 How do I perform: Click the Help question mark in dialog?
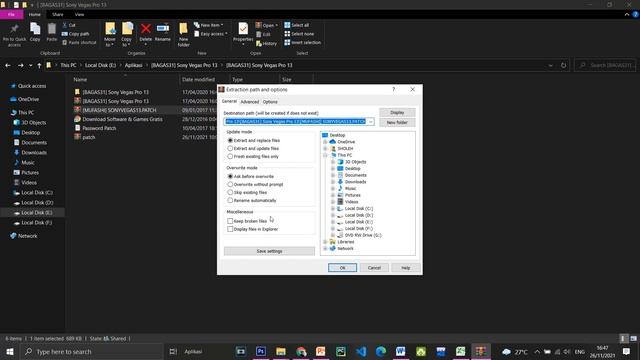[x=393, y=89]
